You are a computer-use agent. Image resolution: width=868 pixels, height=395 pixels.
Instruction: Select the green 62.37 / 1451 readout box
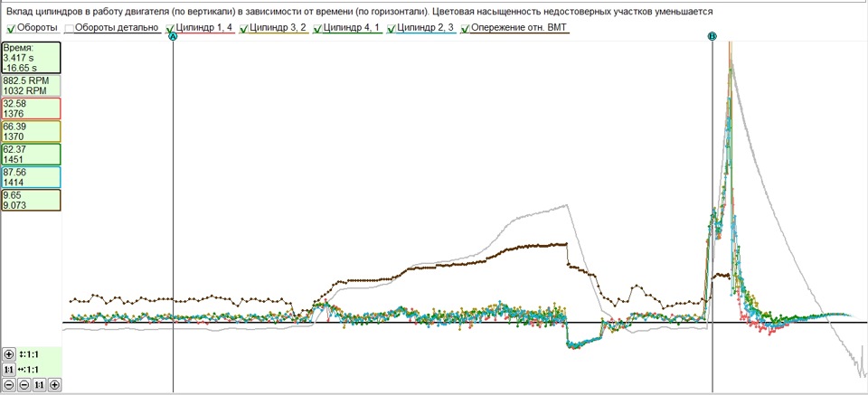click(31, 154)
